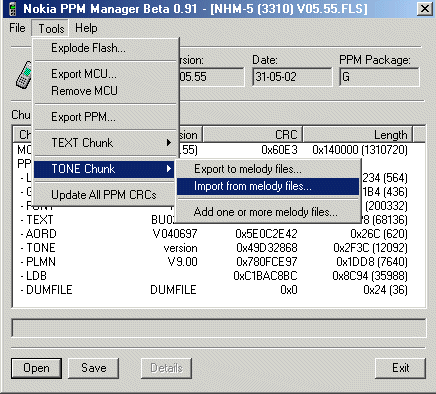Screen dimensions: 436x394
Task: Click the CRC column header
Action: pyautogui.click(x=253, y=135)
